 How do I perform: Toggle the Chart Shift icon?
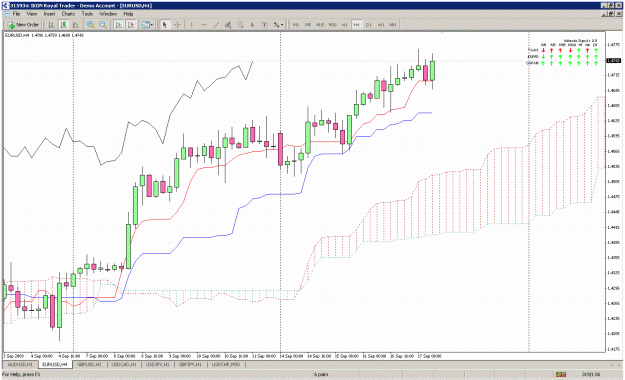coord(131,25)
